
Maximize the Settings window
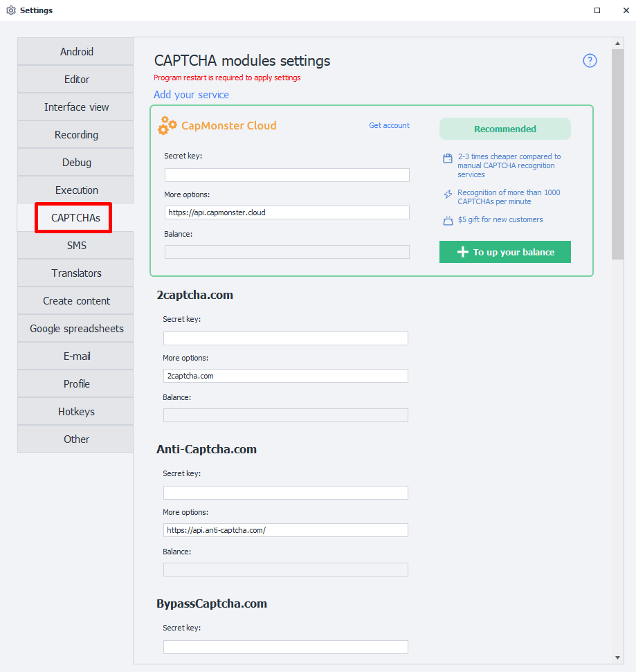[x=597, y=10]
